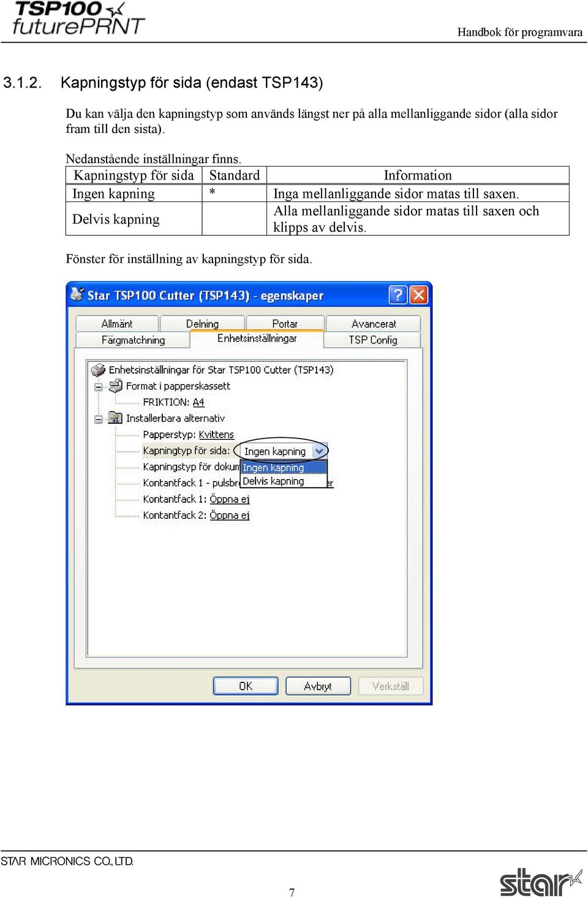The width and height of the screenshot is (588, 898).
Task: Select the Kapningstyp för dokument tree row
Action: coord(191,467)
